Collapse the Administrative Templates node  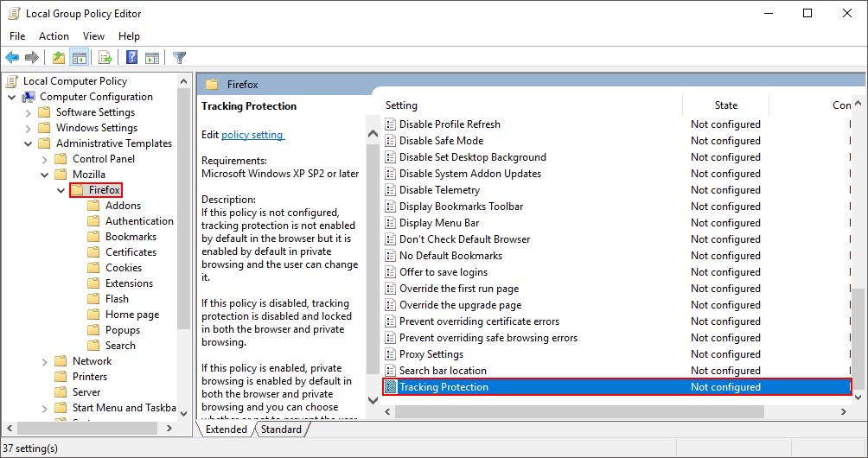tap(29, 143)
